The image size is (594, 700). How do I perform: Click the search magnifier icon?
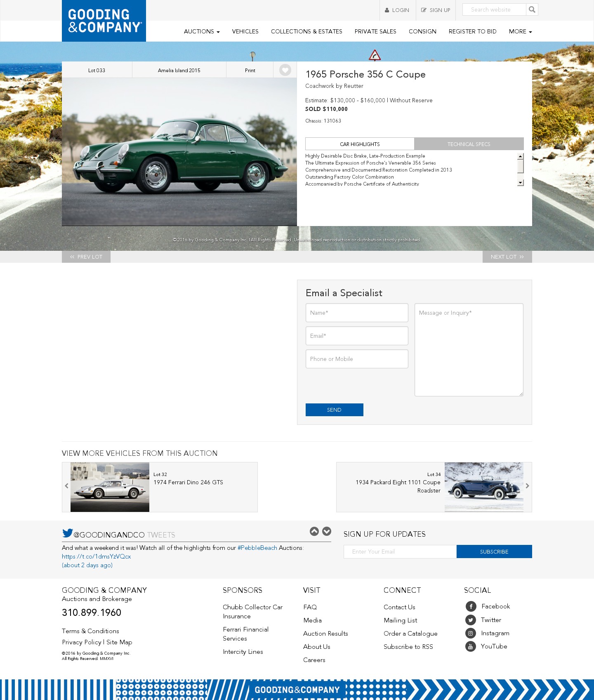[532, 9]
